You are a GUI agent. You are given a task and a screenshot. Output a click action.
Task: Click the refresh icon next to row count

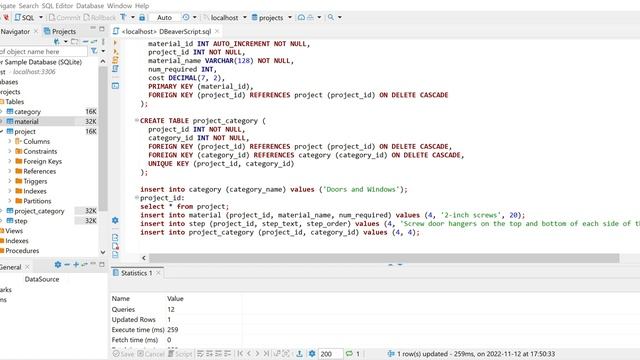[349, 353]
